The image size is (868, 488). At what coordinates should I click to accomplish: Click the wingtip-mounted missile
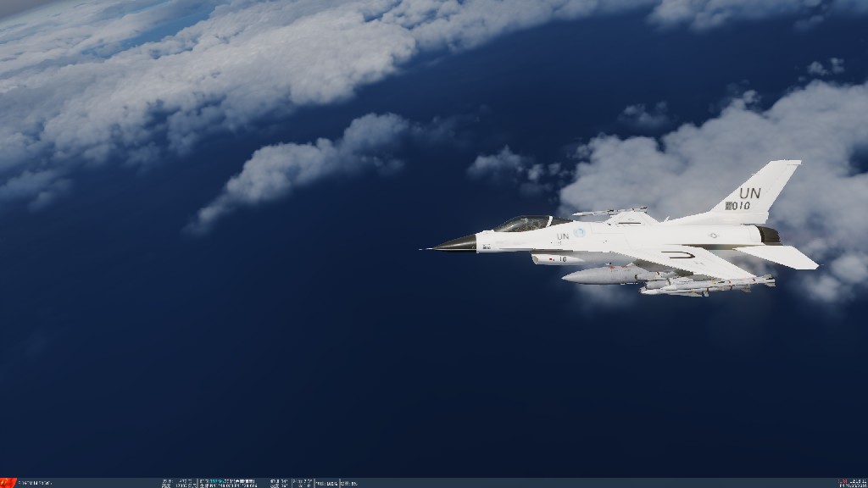click(609, 211)
